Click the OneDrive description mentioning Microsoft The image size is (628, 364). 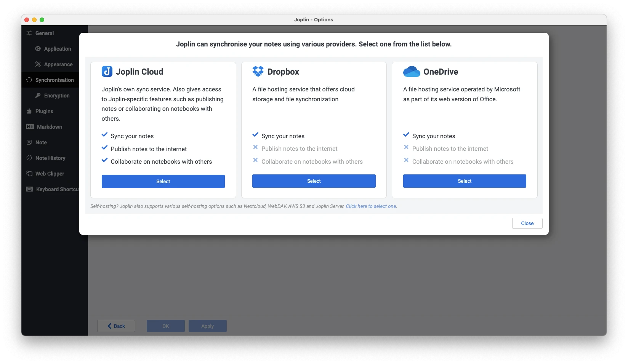[x=461, y=94]
